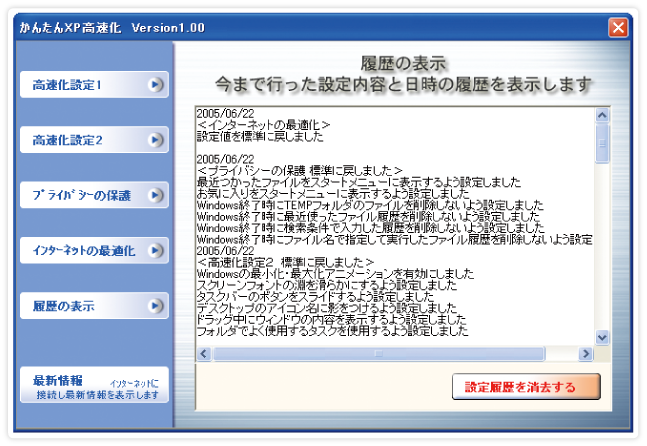
Task: Click arrow icon on 履歴の表示
Action: coord(156,306)
